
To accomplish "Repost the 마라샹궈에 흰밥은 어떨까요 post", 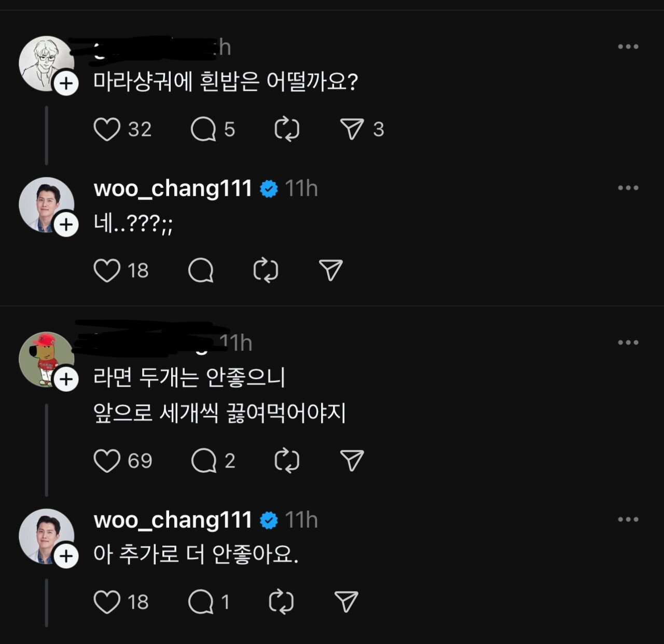I will 287,129.
